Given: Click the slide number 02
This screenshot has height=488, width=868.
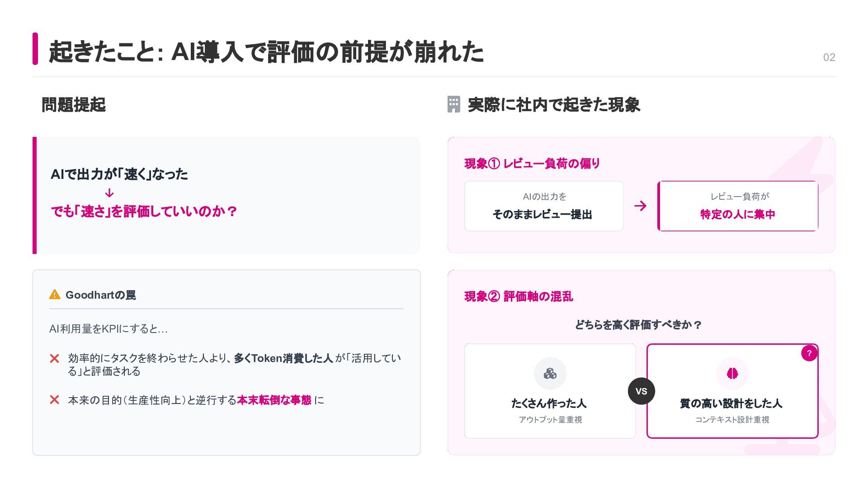Looking at the screenshot, I should click(x=829, y=57).
